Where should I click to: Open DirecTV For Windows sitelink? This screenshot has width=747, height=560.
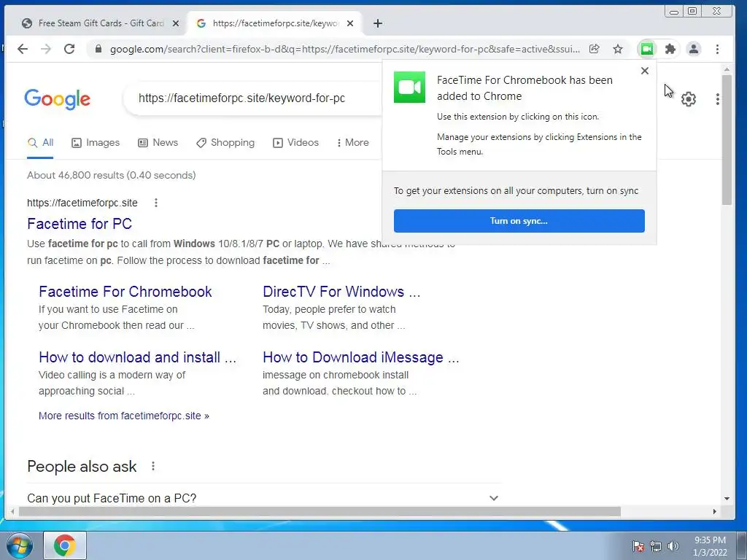click(341, 292)
